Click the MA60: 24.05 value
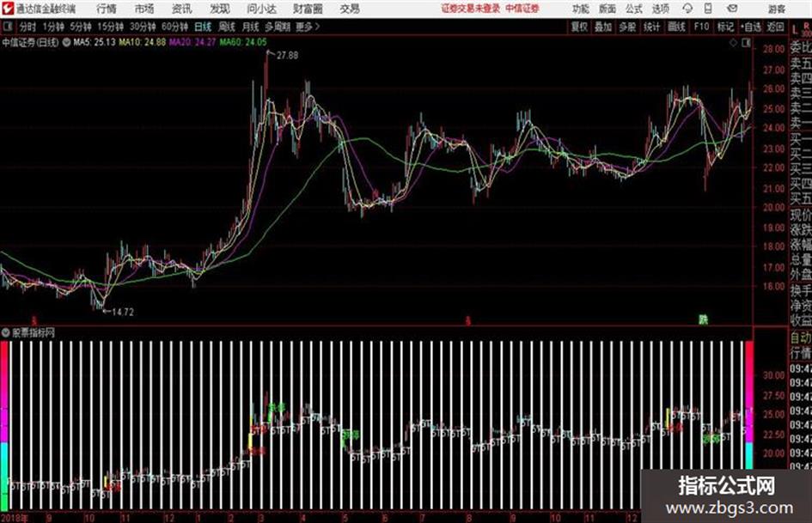Screen dimensions: 812x523 click(243, 42)
